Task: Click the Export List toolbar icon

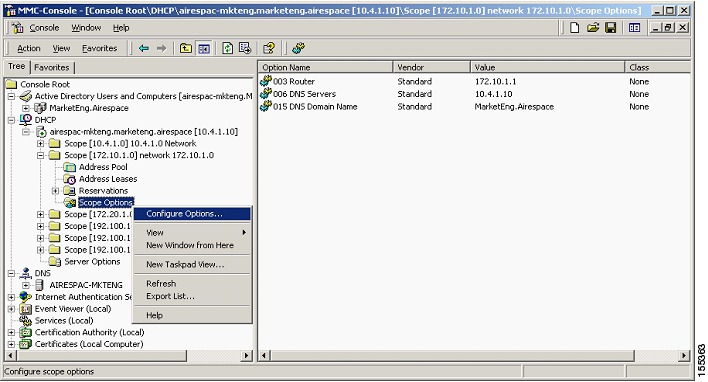Action: click(245, 48)
